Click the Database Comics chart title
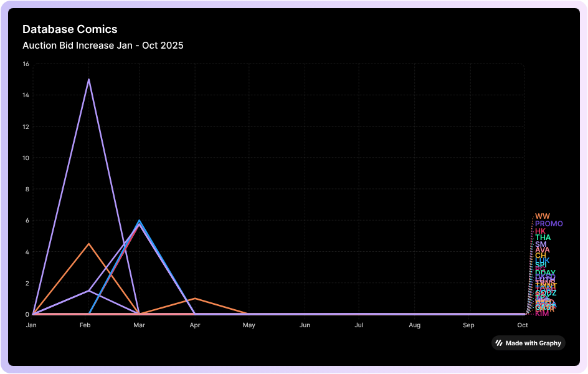The image size is (588, 374). coord(70,29)
